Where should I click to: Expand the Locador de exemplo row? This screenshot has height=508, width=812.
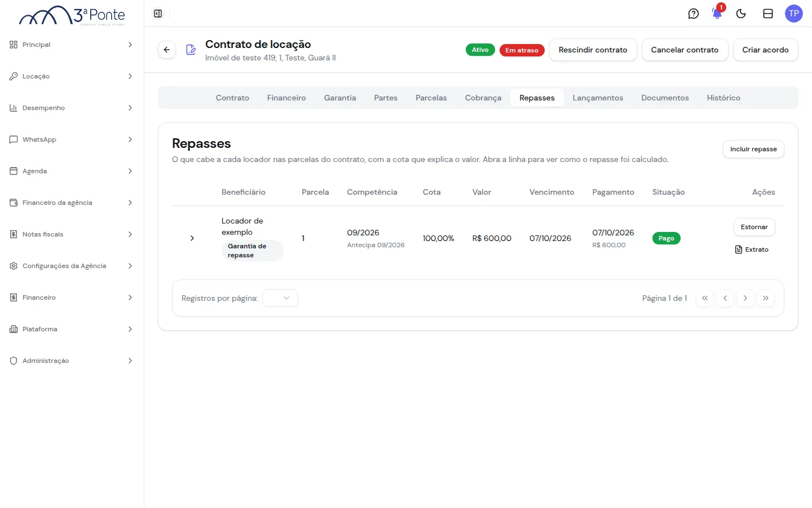coord(192,238)
